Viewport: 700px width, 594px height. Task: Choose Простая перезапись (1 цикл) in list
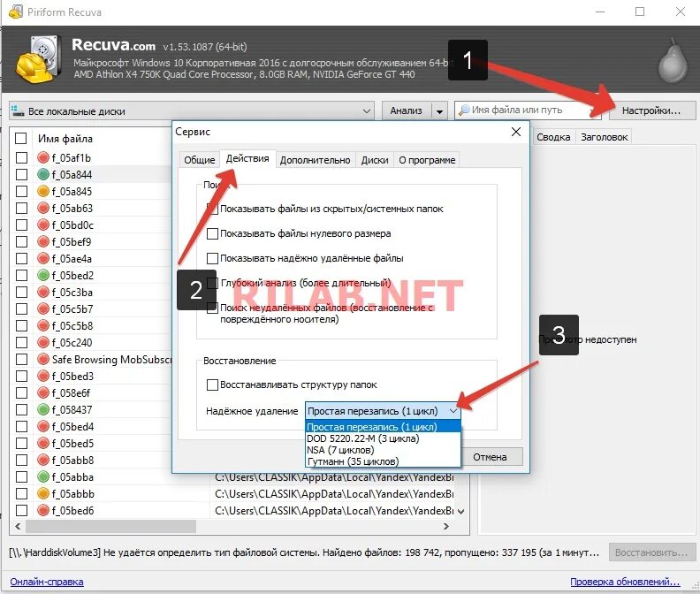click(x=383, y=427)
